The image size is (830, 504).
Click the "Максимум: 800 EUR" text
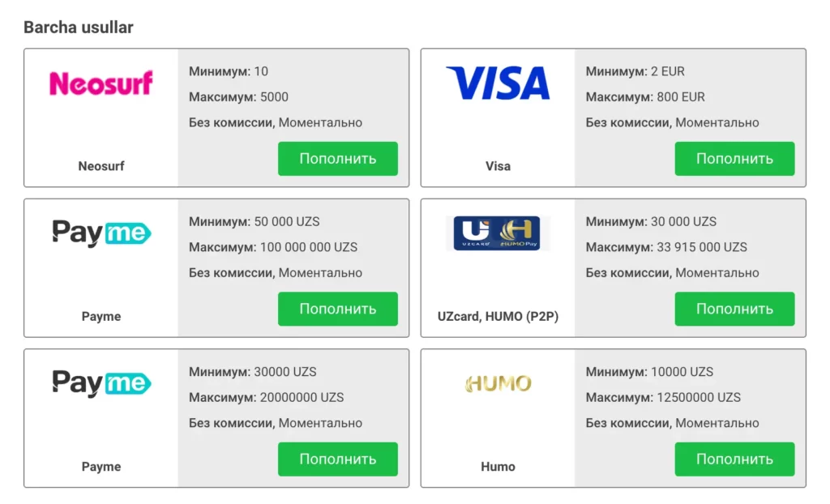645,97
